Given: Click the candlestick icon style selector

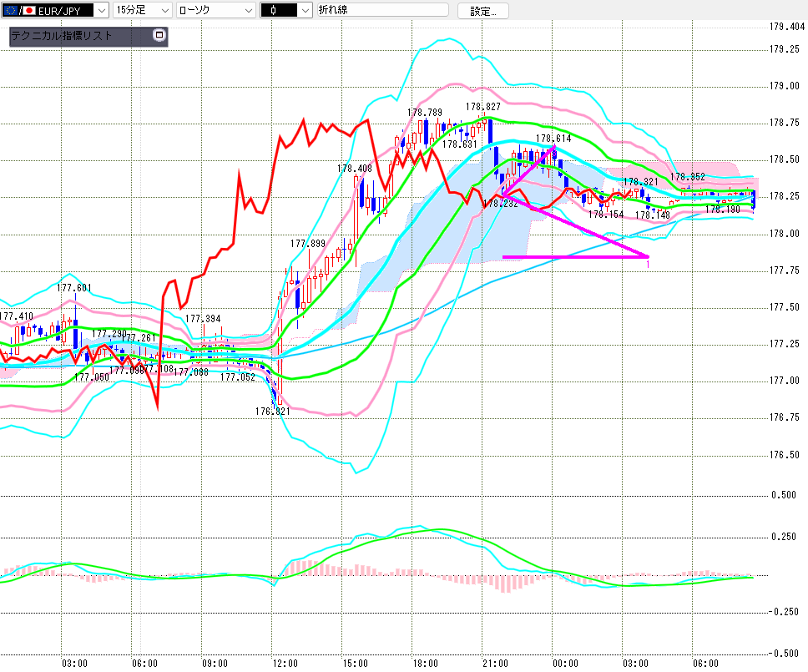Looking at the screenshot, I should tap(286, 11).
